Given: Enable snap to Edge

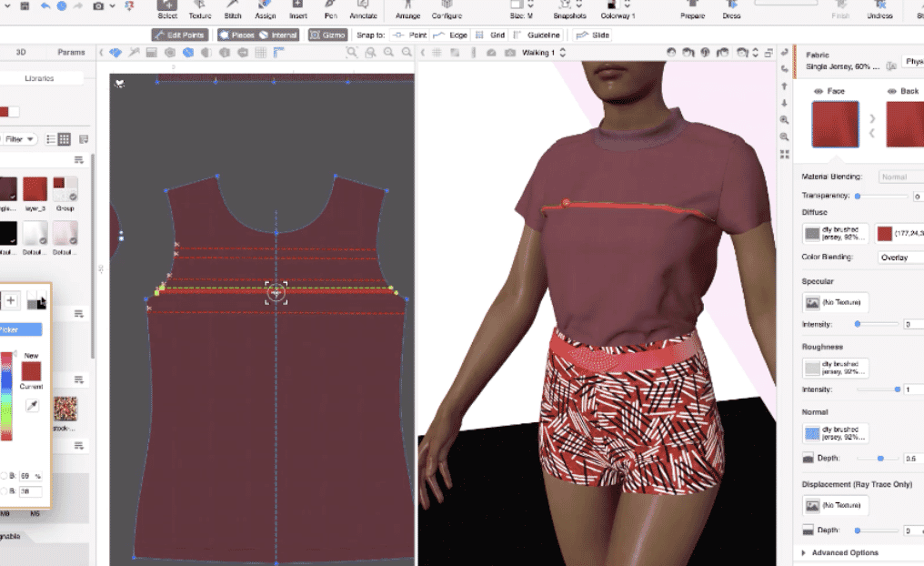Looking at the screenshot, I should coord(450,35).
